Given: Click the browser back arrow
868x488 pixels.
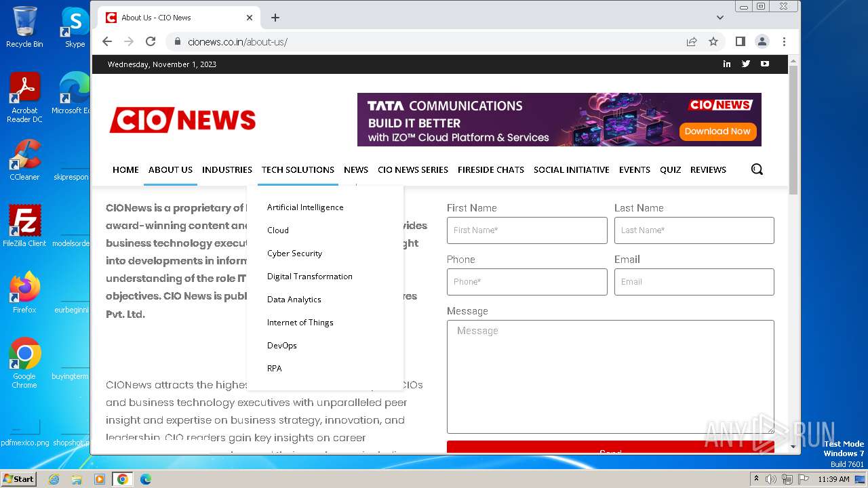Looking at the screenshot, I should tap(107, 41).
